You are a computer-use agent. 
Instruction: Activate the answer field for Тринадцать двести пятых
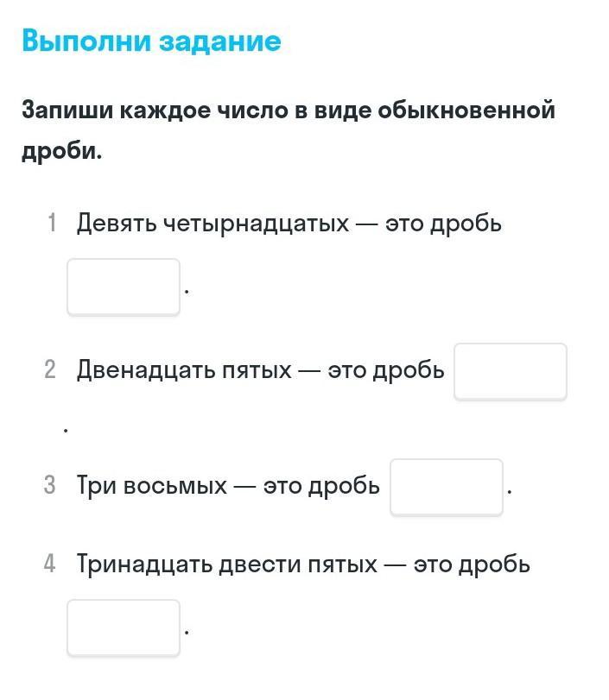pos(124,627)
